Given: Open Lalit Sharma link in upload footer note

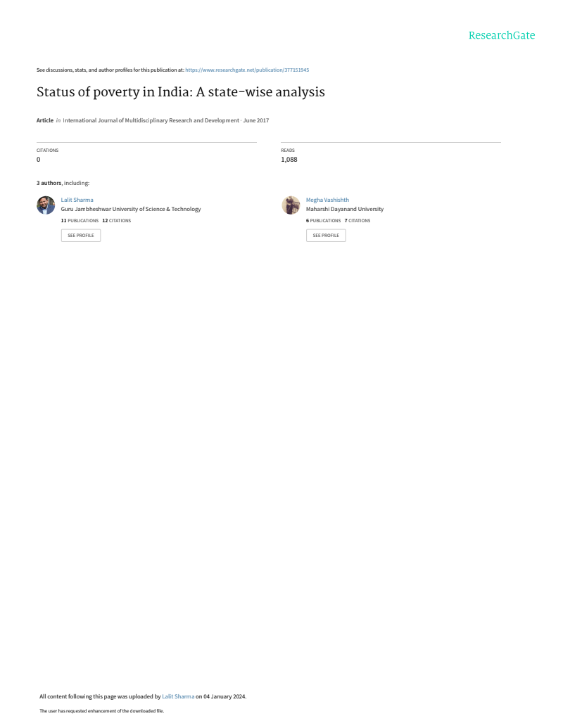Looking at the screenshot, I should tap(178, 696).
